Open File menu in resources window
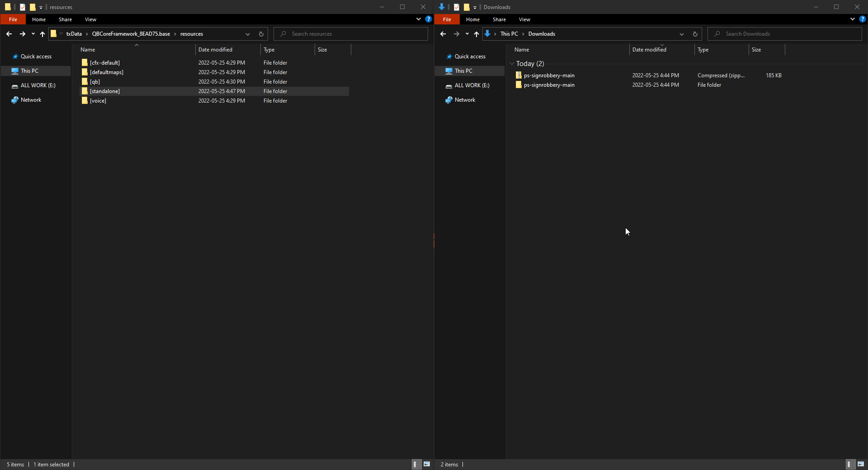The image size is (868, 470). click(x=13, y=19)
